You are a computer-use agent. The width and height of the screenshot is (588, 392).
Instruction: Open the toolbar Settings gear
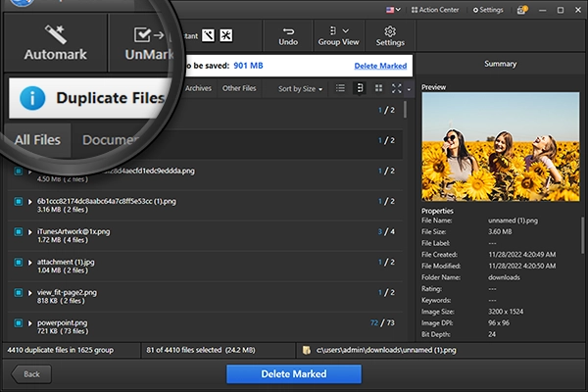(390, 36)
